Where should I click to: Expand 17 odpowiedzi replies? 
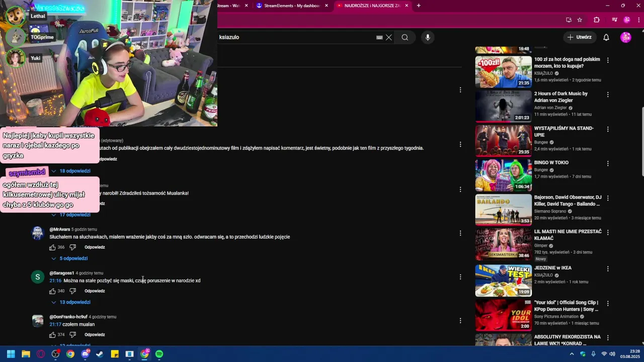pyautogui.click(x=70, y=215)
